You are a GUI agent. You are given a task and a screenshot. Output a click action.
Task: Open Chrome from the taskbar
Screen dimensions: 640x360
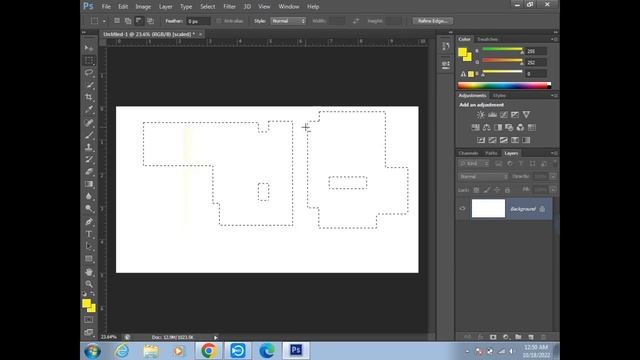tap(209, 351)
